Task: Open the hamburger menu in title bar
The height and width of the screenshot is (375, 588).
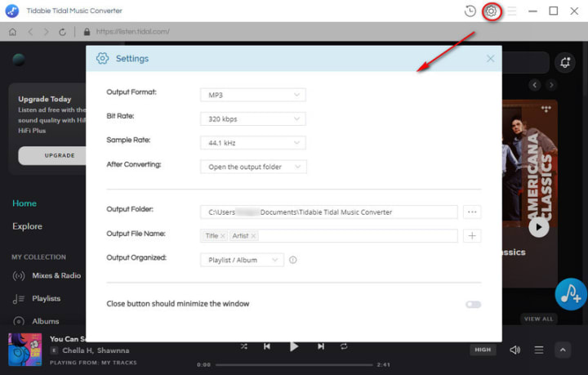Action: pyautogui.click(x=512, y=11)
